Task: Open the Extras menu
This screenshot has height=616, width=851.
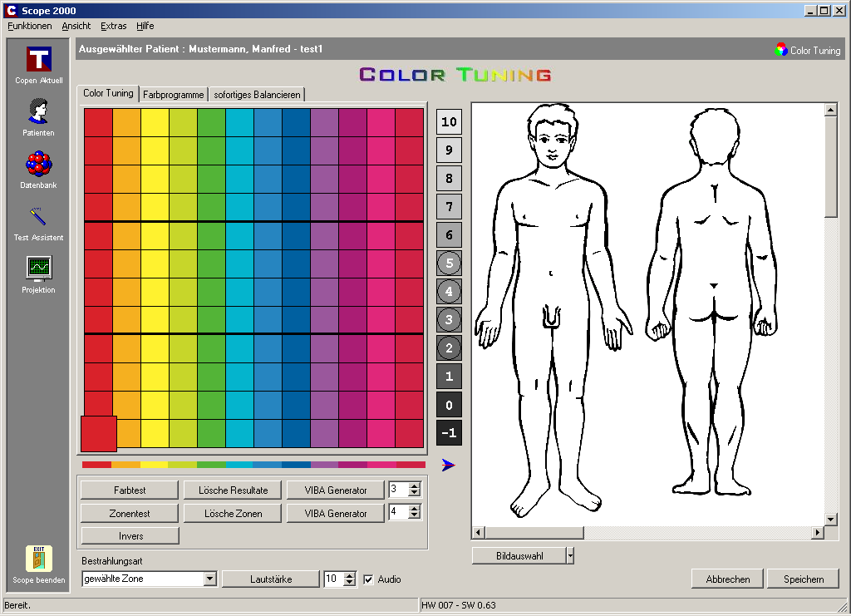Action: (x=114, y=26)
